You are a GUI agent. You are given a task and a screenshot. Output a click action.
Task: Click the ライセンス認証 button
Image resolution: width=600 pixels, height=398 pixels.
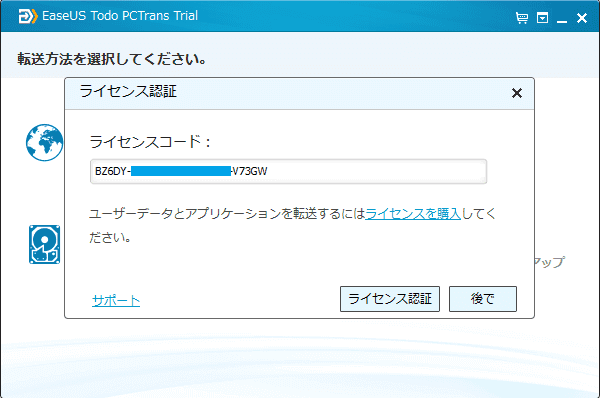(x=390, y=299)
